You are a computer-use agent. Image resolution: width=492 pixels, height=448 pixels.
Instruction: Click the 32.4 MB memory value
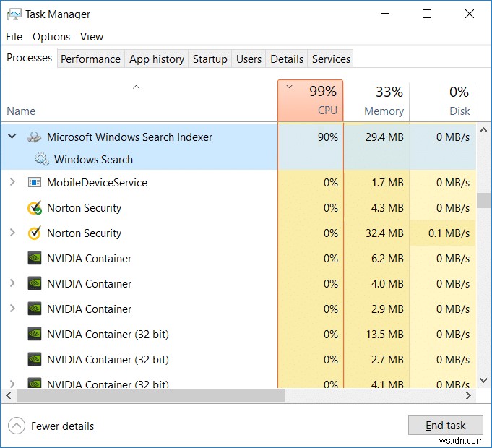tap(384, 233)
